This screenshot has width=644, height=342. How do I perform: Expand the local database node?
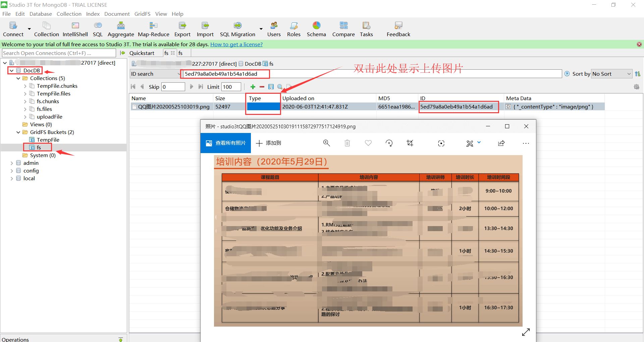pyautogui.click(x=12, y=179)
